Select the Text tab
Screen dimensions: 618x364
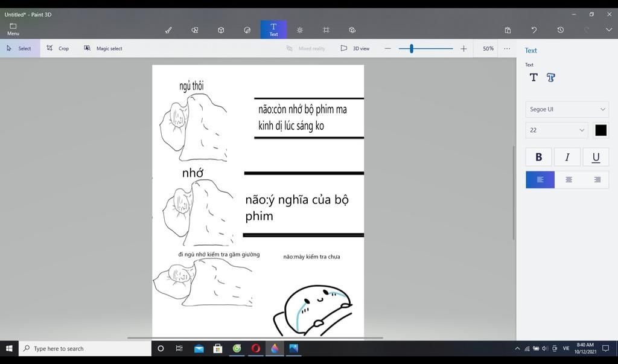273,30
